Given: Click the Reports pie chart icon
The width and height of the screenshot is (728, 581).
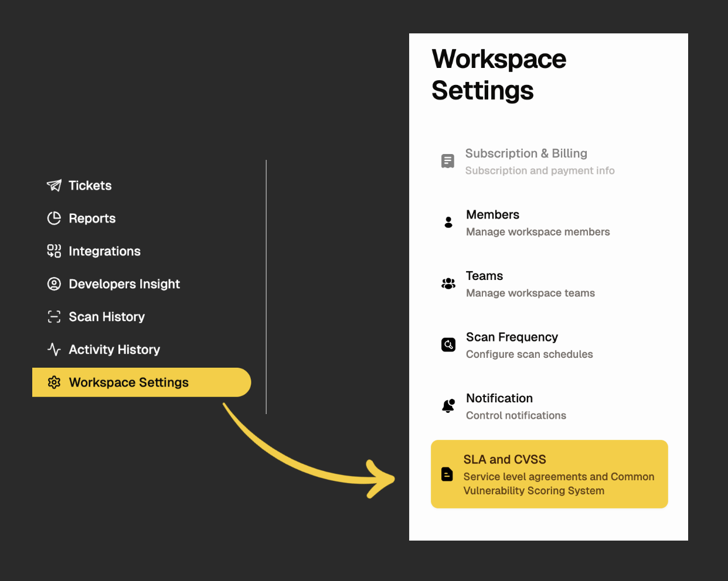Looking at the screenshot, I should click(x=54, y=218).
